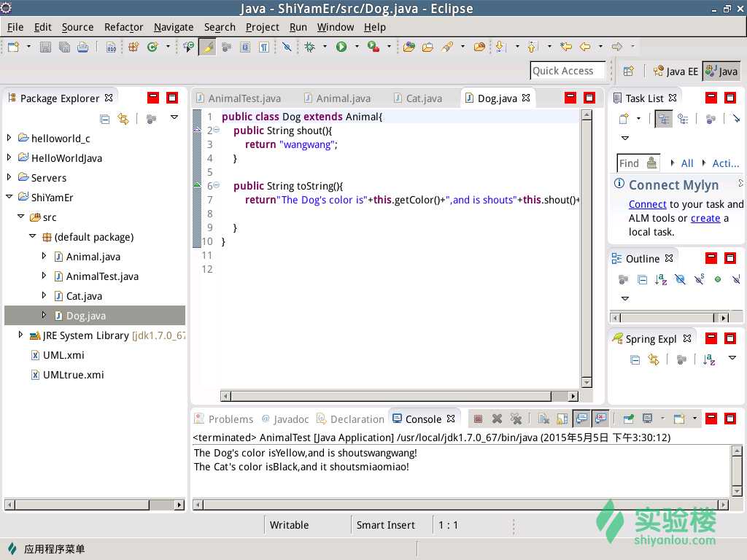Viewport: 747px width, 560px height.
Task: Toggle Block Selection Mode button
Action: (x=245, y=47)
